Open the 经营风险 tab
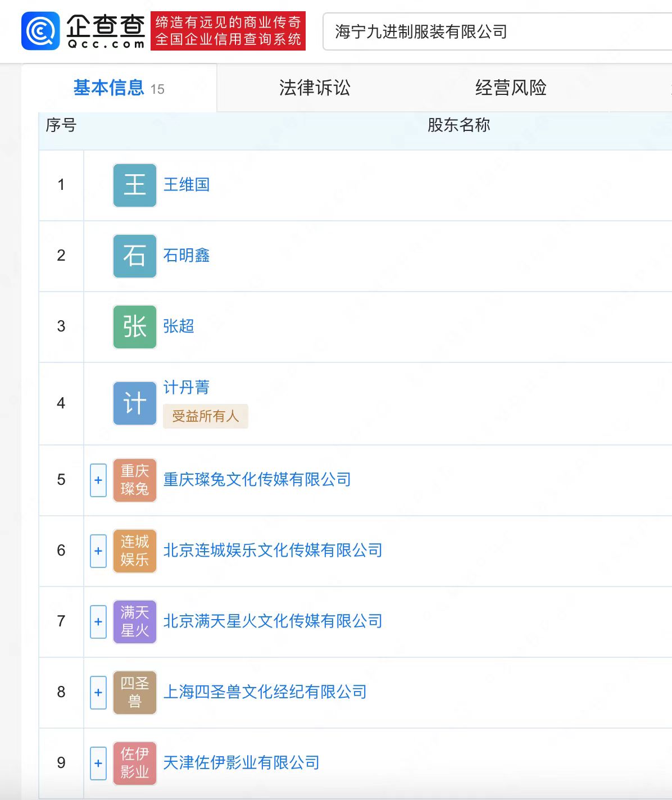 click(511, 88)
